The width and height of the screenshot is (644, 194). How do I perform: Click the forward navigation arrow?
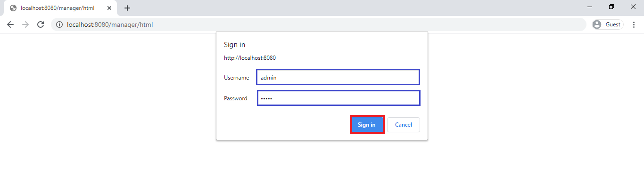pyautogui.click(x=25, y=24)
